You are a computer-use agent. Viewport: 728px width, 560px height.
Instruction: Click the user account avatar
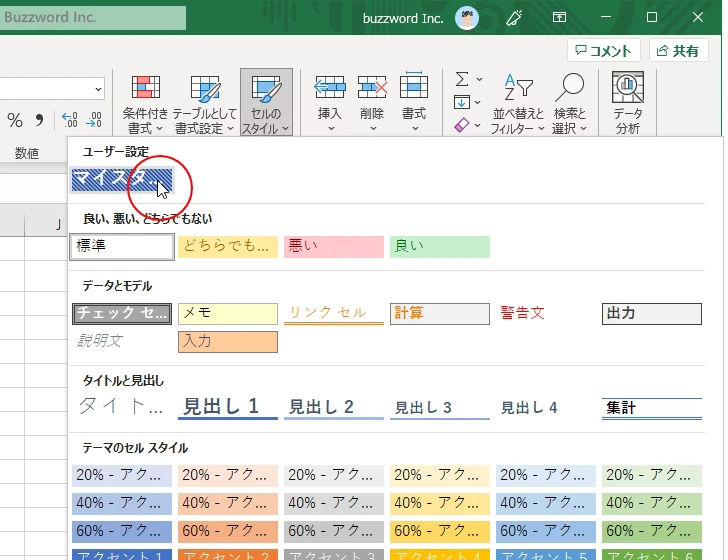[x=467, y=18]
